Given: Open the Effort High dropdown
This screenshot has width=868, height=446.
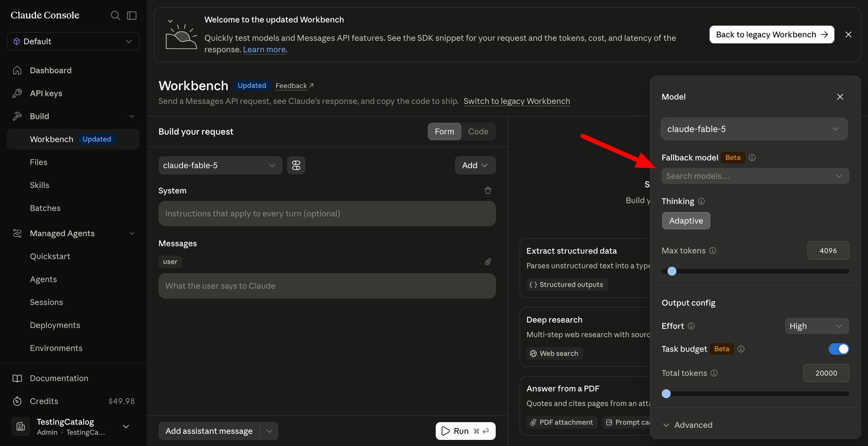Looking at the screenshot, I should (817, 326).
